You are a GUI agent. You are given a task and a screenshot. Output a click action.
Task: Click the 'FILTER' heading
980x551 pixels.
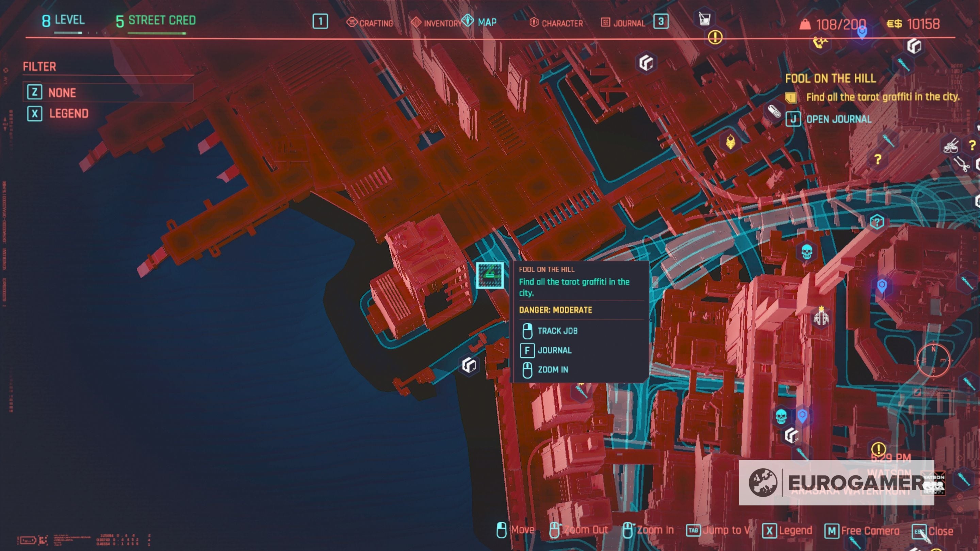[x=39, y=67]
